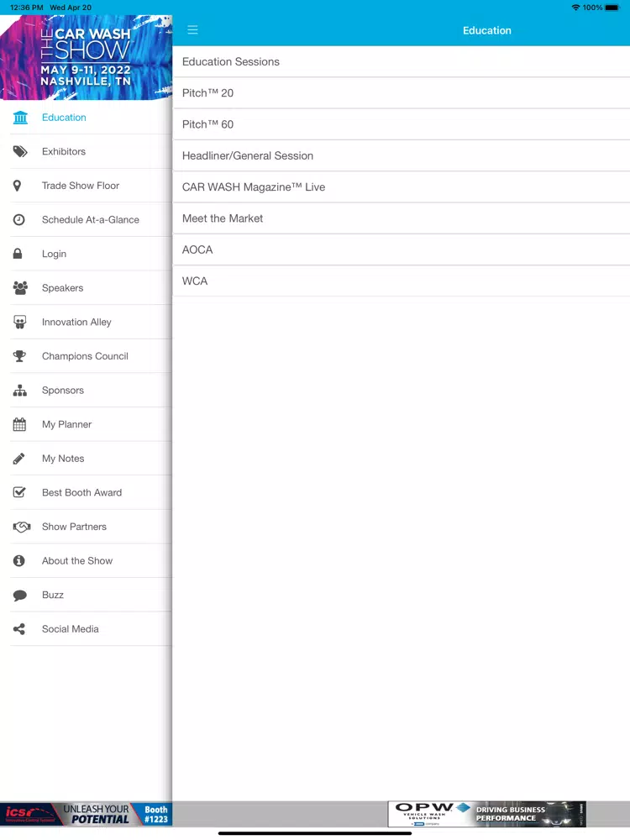
Task: Tap the ICS Unleash Your Potential ad
Action: point(86,814)
